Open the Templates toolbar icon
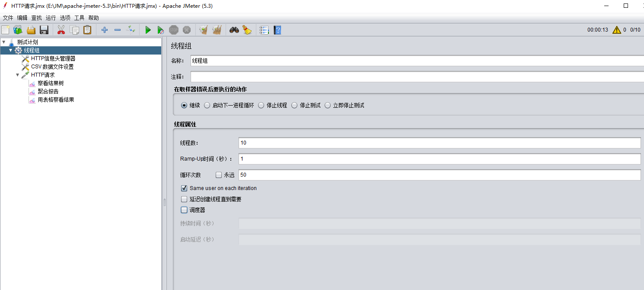The image size is (644, 290). [18, 30]
